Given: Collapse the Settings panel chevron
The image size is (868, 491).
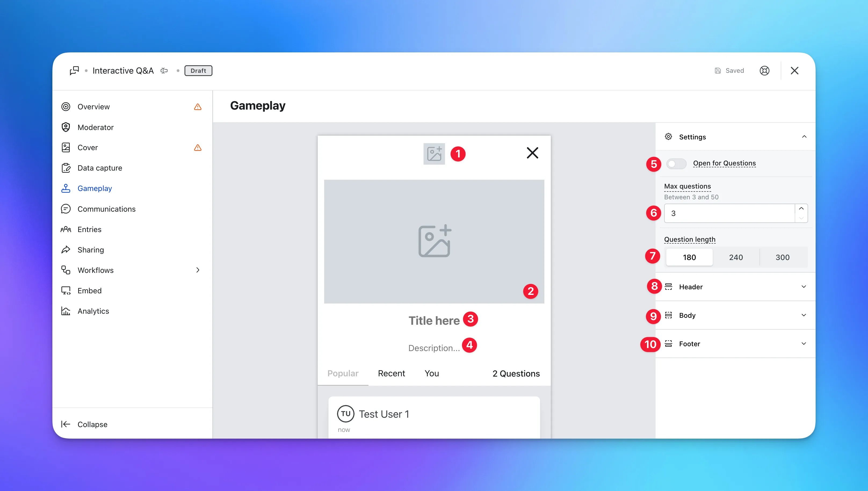Looking at the screenshot, I should tap(804, 136).
